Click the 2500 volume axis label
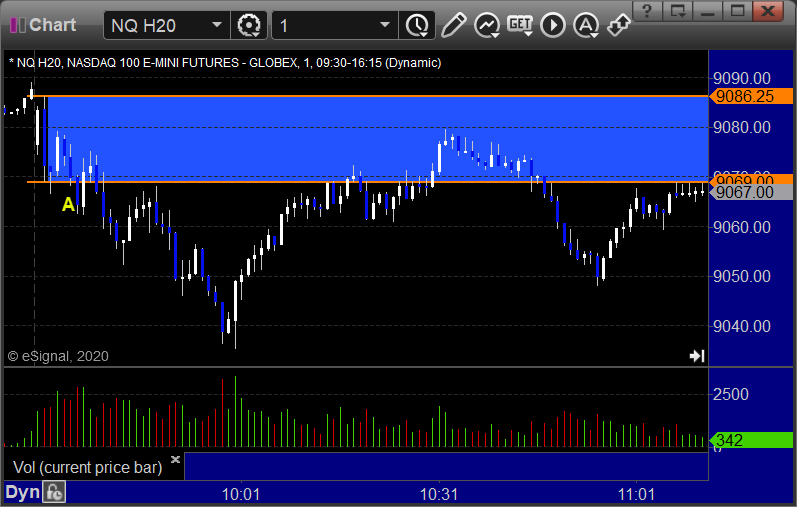The width and height of the screenshot is (797, 507). 730,394
